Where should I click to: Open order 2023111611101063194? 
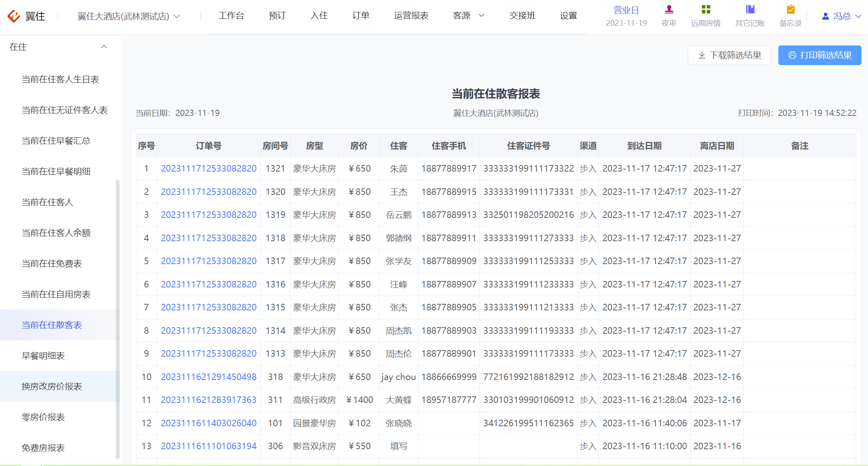click(209, 446)
